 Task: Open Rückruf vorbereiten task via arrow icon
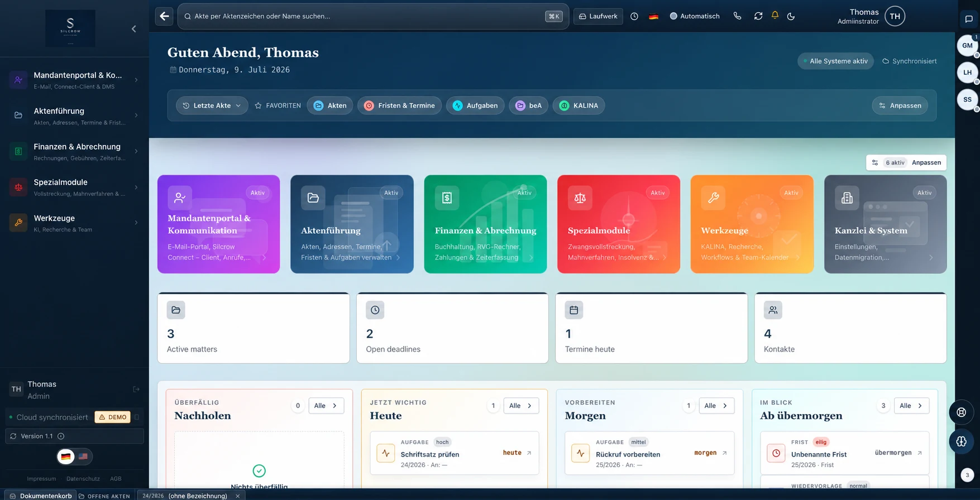click(724, 453)
